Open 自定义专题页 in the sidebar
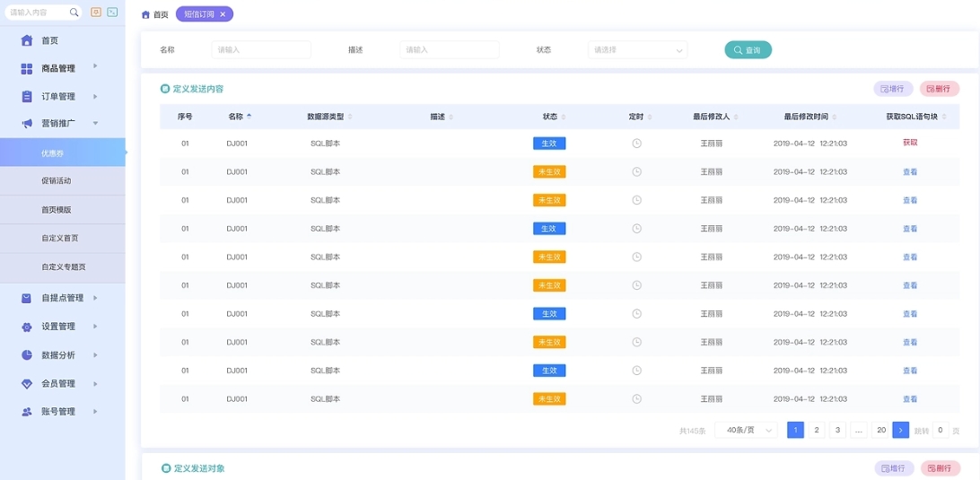 coord(63,267)
